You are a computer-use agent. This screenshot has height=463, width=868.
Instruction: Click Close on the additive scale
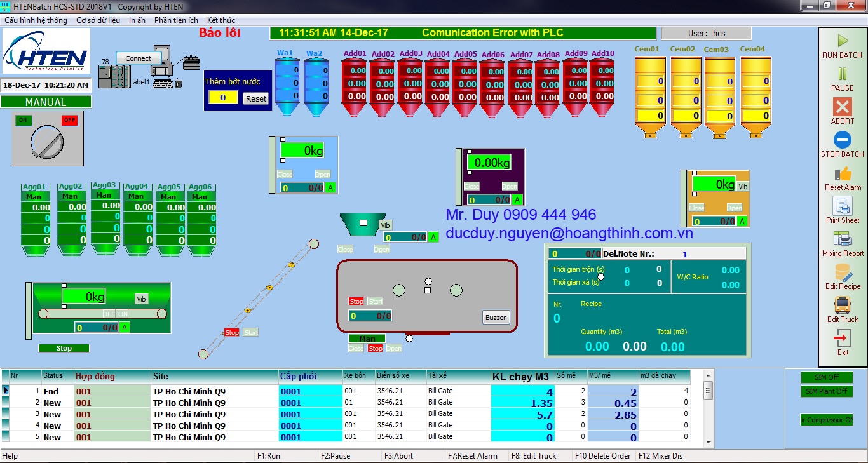tap(471, 186)
